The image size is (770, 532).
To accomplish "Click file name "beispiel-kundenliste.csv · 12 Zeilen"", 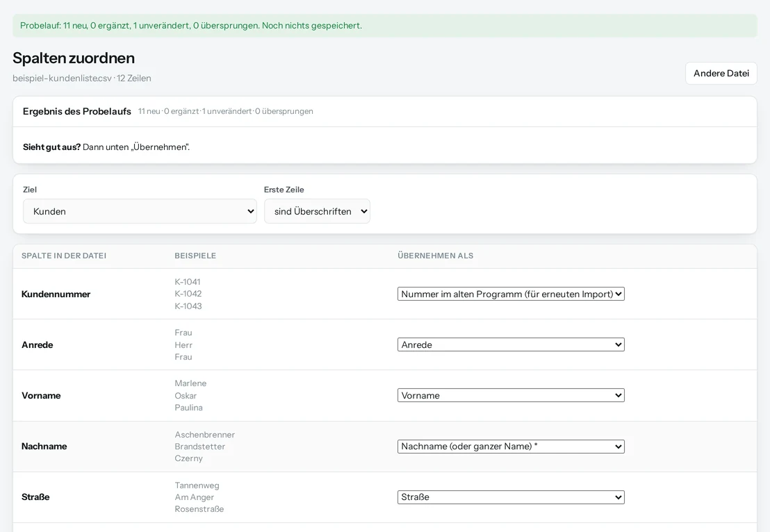I will point(82,78).
